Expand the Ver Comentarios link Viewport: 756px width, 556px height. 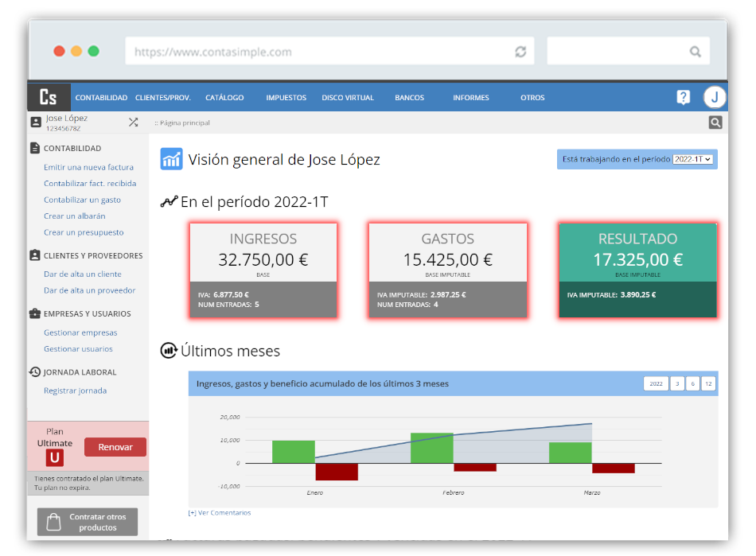(x=220, y=513)
